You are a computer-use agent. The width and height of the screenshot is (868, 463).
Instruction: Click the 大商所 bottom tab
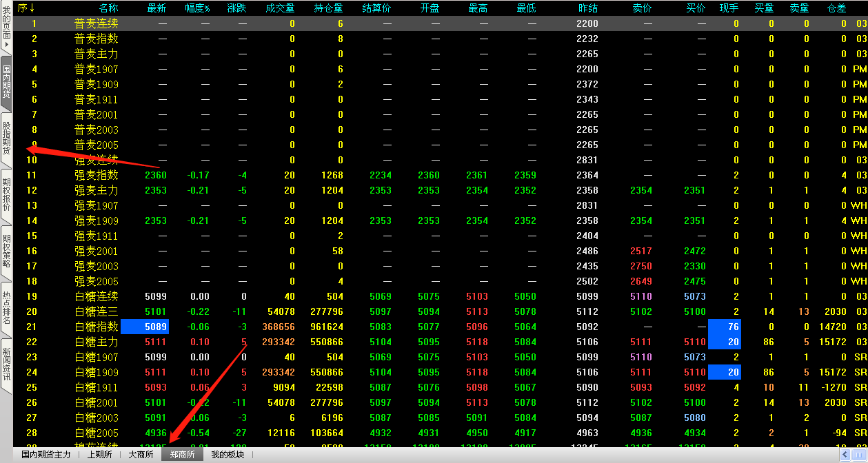(x=141, y=455)
